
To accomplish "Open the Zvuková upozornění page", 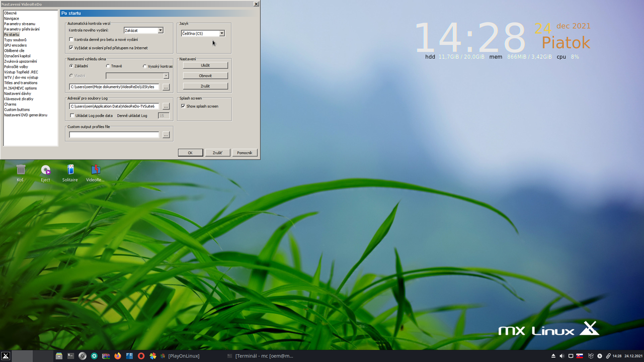I will click(x=20, y=61).
